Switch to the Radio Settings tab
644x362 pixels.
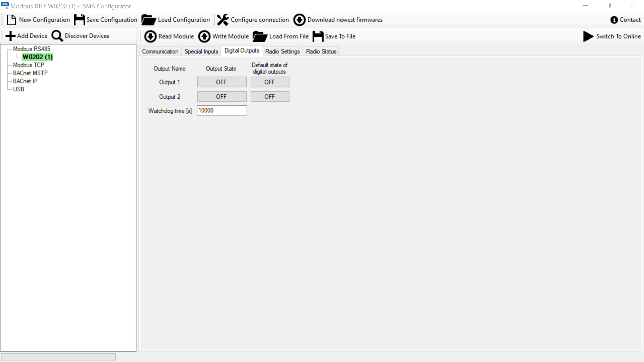coord(282,51)
